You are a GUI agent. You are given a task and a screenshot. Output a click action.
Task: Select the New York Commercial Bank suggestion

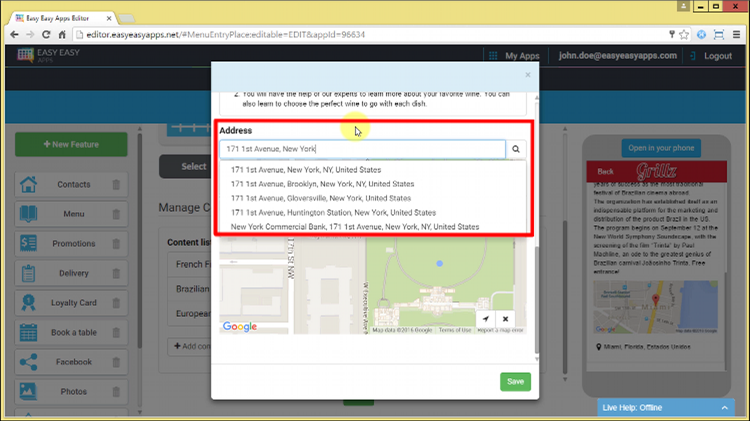pos(354,227)
